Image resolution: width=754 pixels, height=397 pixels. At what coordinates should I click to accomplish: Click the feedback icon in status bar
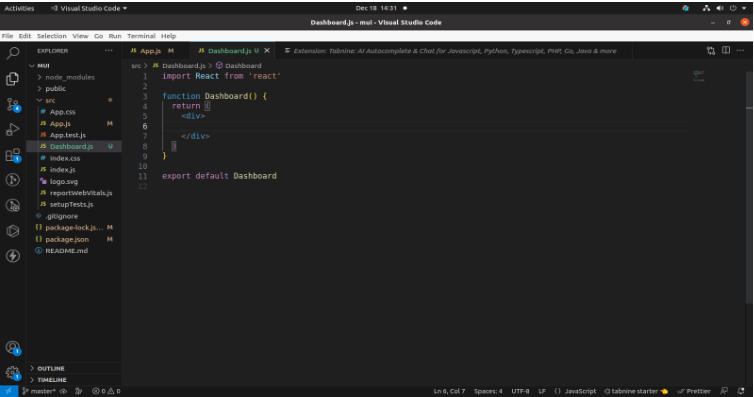724,391
